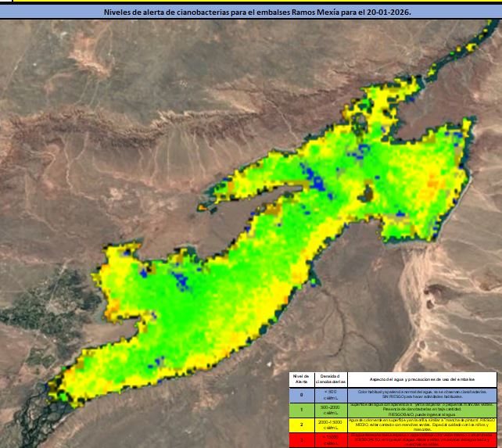Click the '> 15000 cel/mL' red density cell

coord(329,441)
